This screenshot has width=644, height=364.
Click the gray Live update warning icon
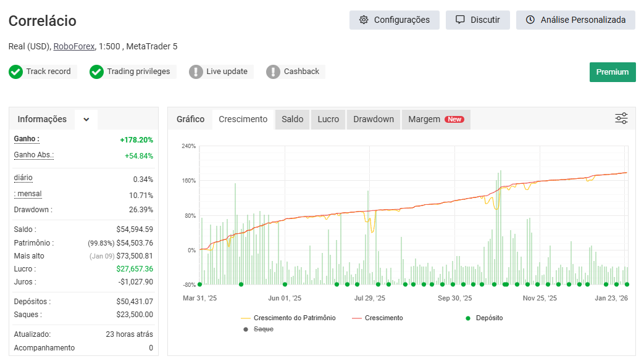click(196, 72)
